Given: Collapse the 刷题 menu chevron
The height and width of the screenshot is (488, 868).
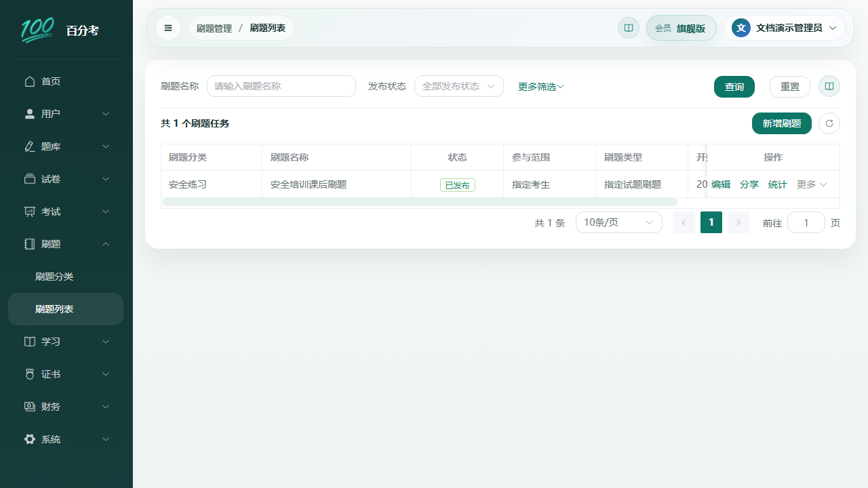Looking at the screenshot, I should (106, 244).
